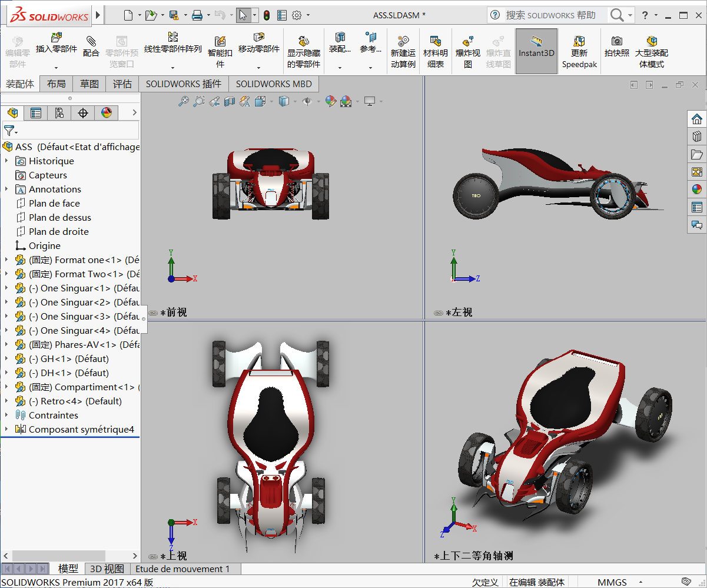Select Capteurs in the feature tree
This screenshot has height=588, width=707.
tap(48, 175)
